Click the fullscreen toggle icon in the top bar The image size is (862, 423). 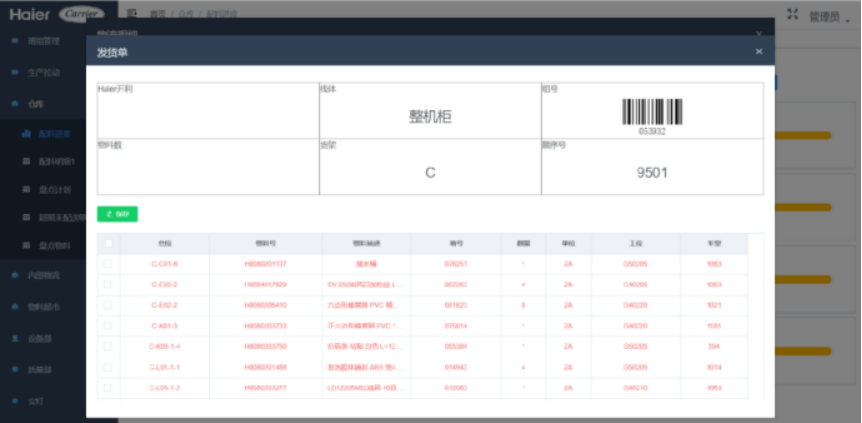click(793, 15)
